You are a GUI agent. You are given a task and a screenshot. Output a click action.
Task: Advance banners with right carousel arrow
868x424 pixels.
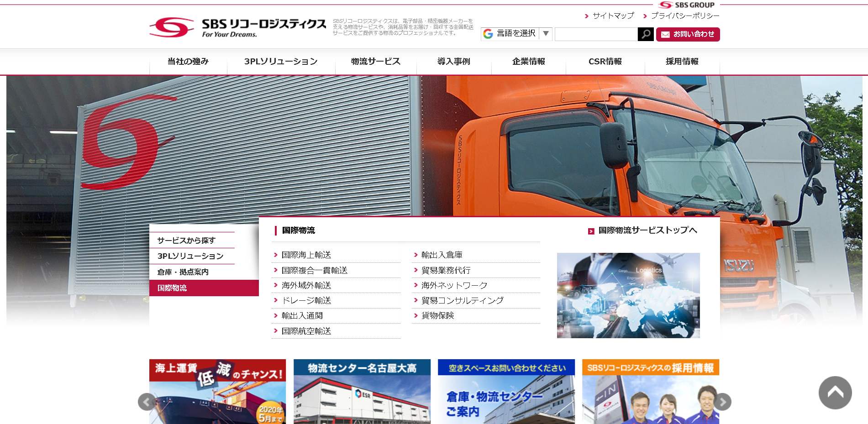[722, 402]
